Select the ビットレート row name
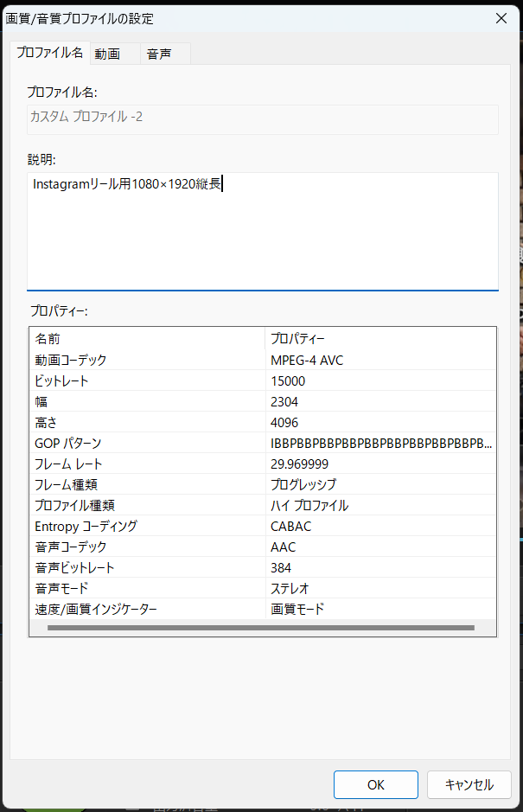This screenshot has width=523, height=812. [61, 381]
